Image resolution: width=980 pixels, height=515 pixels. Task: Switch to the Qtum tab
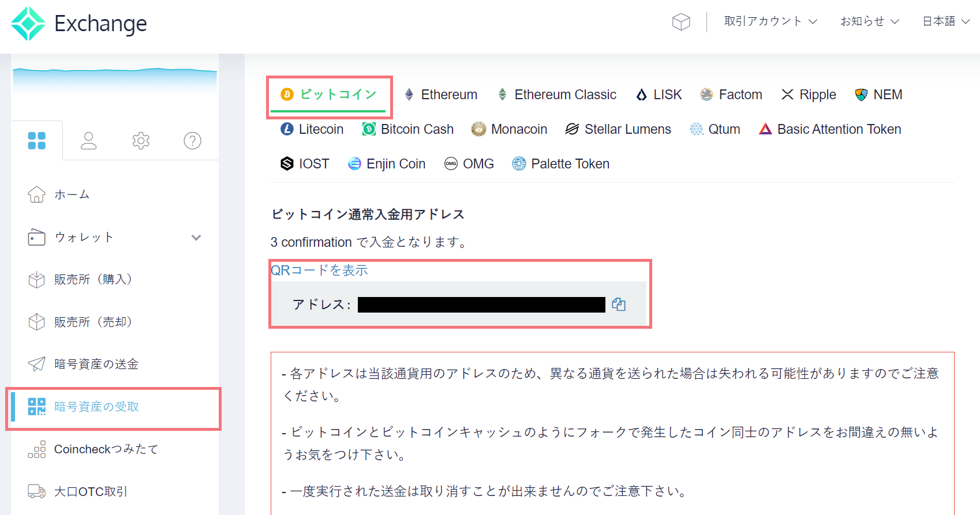coord(715,129)
